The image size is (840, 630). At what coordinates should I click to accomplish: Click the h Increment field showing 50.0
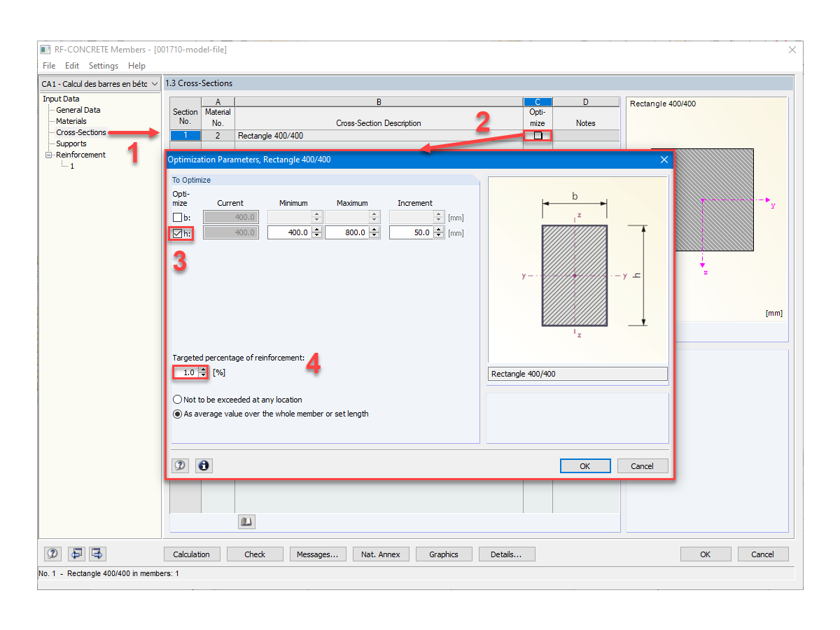[x=412, y=232]
